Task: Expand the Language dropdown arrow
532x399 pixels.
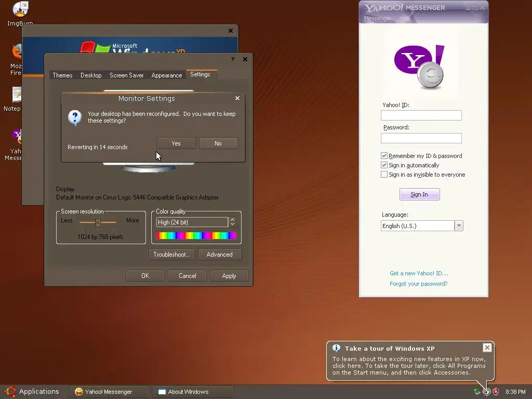Action: click(x=459, y=225)
